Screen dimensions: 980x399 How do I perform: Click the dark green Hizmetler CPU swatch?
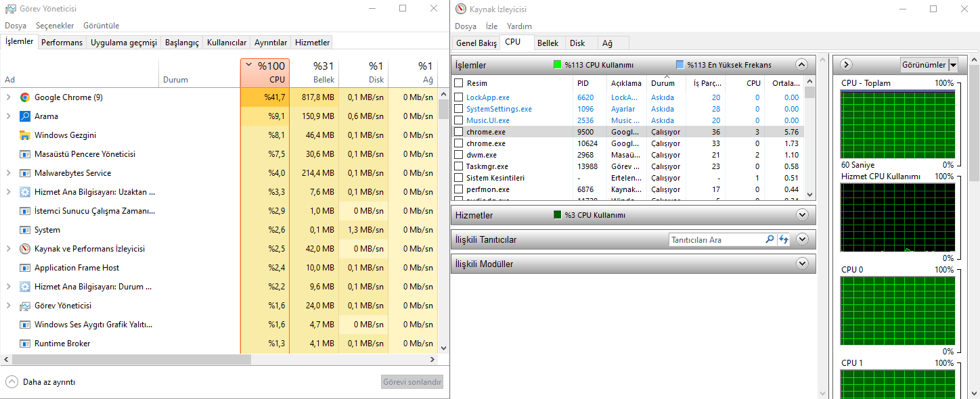558,215
